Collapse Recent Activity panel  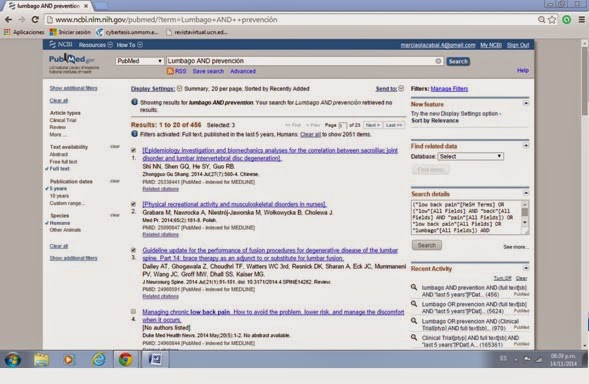[526, 268]
